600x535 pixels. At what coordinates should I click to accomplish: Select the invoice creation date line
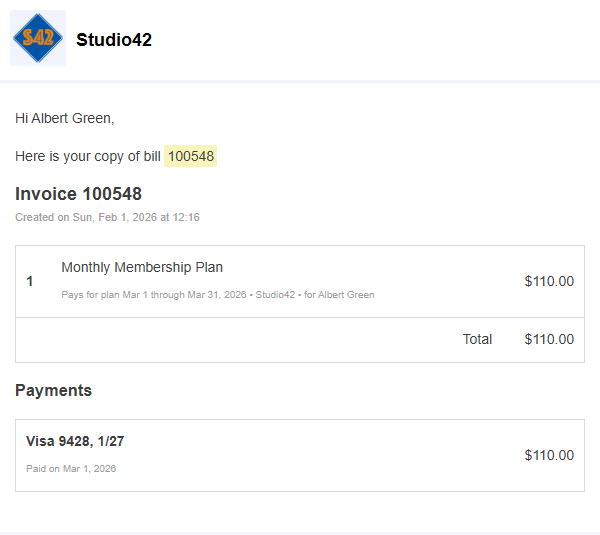click(x=107, y=217)
